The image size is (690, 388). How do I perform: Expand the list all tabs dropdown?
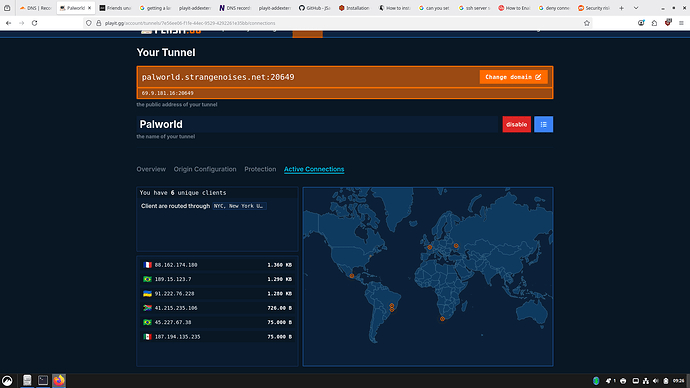click(636, 8)
